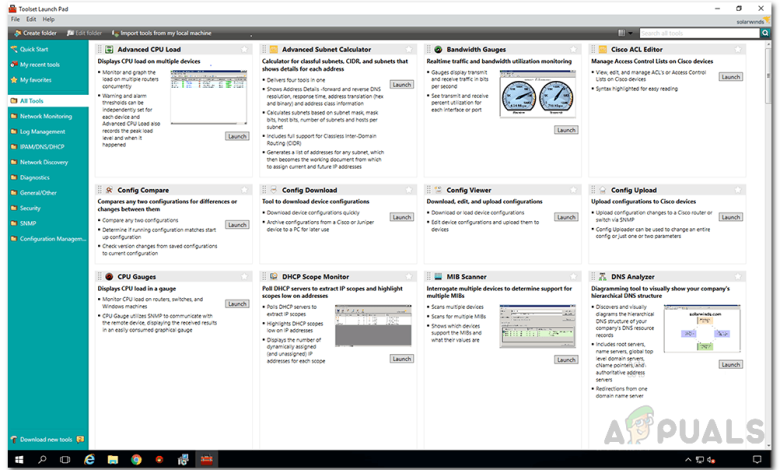780x470 pixels.
Task: Click the DHCP Scope Monitor preview thumbnail
Action: pyautogui.click(x=373, y=325)
